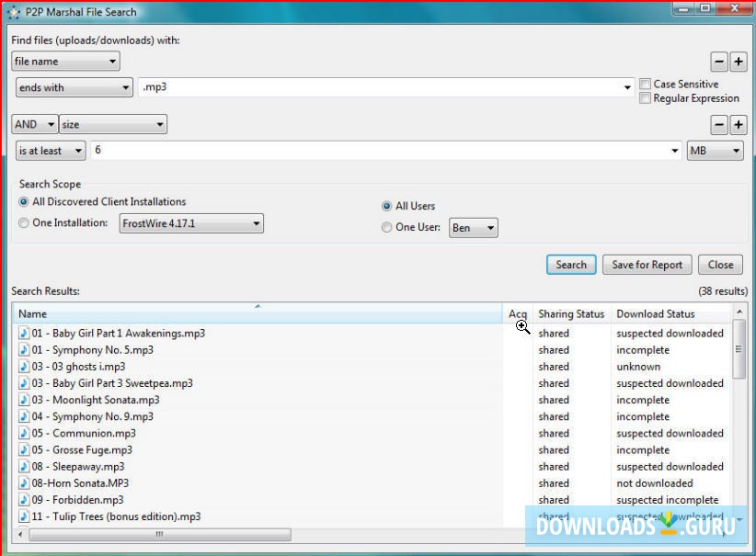Select the '08-Horn Sonata.MP3' result row
The width and height of the screenshot is (756, 556).
pos(372,482)
